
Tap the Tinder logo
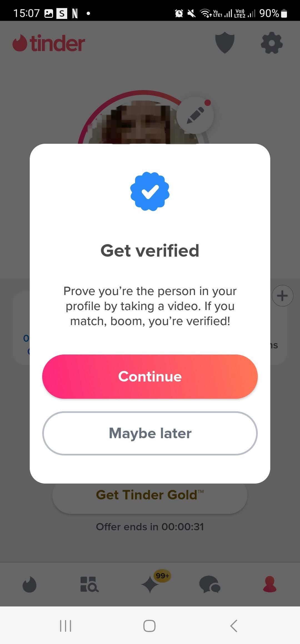49,42
